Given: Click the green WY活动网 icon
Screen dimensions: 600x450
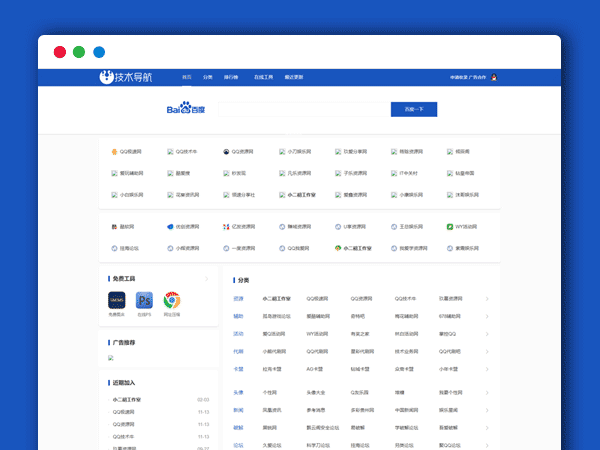Looking at the screenshot, I should [x=450, y=227].
